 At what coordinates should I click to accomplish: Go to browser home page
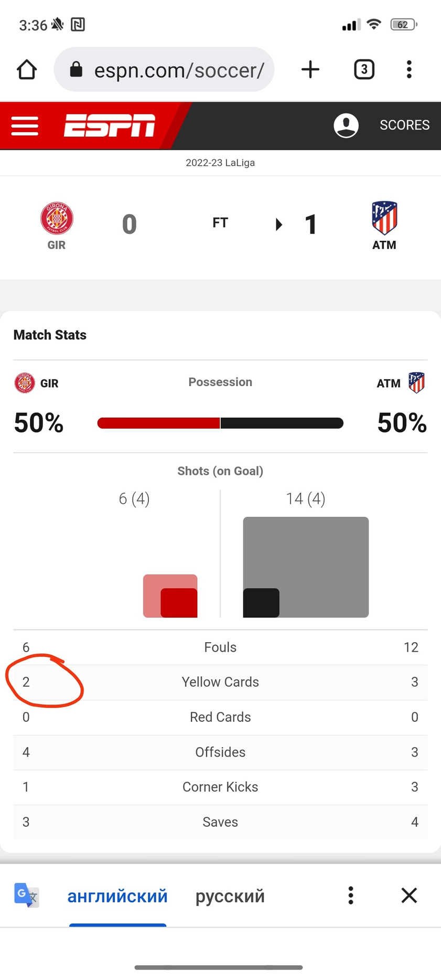(27, 69)
